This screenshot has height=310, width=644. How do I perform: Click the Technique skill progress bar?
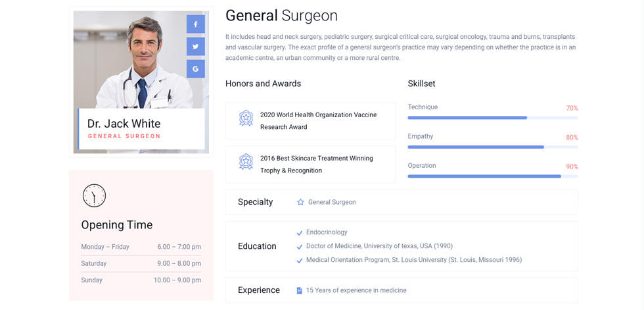coord(493,118)
